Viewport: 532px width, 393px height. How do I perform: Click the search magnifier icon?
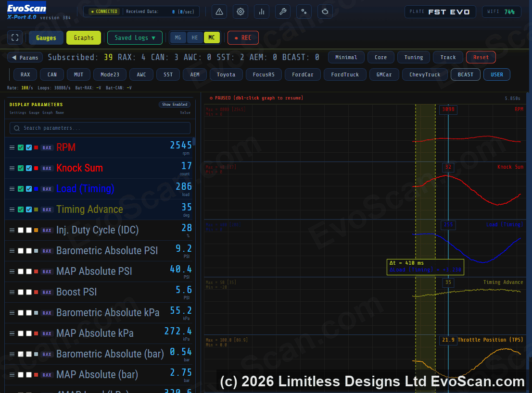[17, 128]
